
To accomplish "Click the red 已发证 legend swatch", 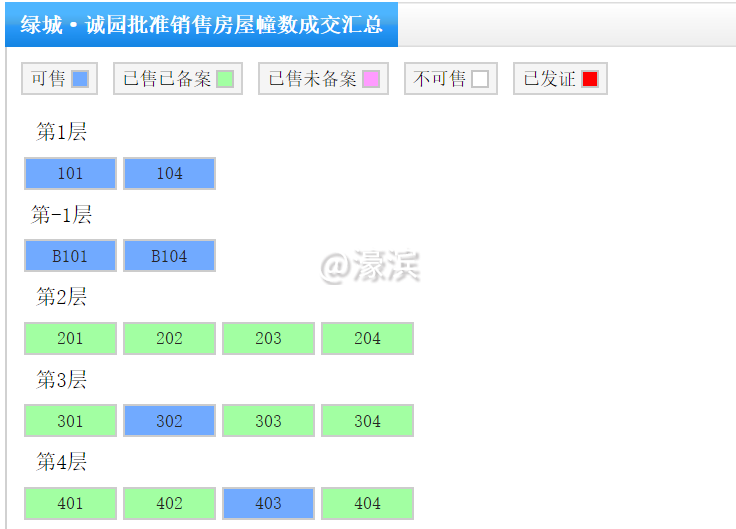I will tap(590, 79).
